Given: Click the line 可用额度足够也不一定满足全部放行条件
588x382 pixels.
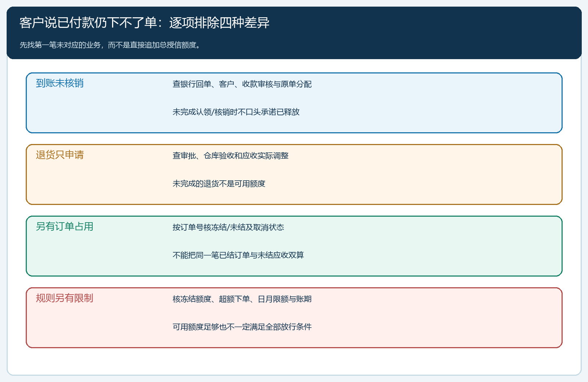Looking at the screenshot, I should 242,327.
